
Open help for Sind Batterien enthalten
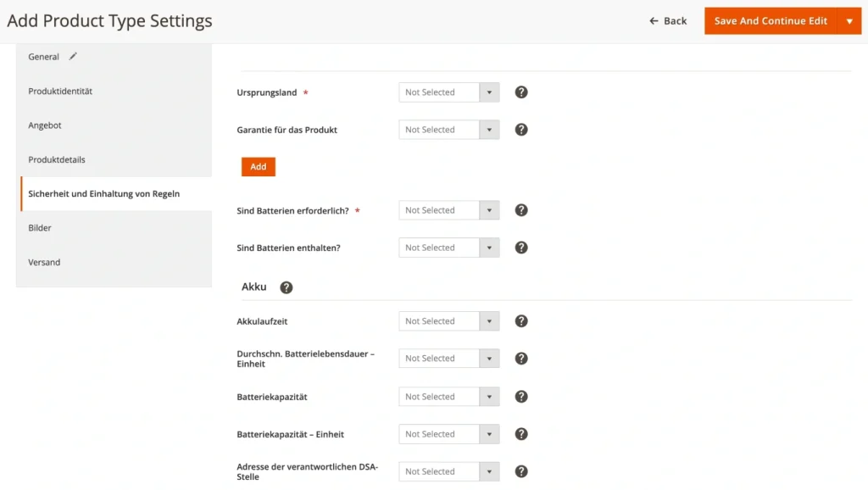[520, 247]
